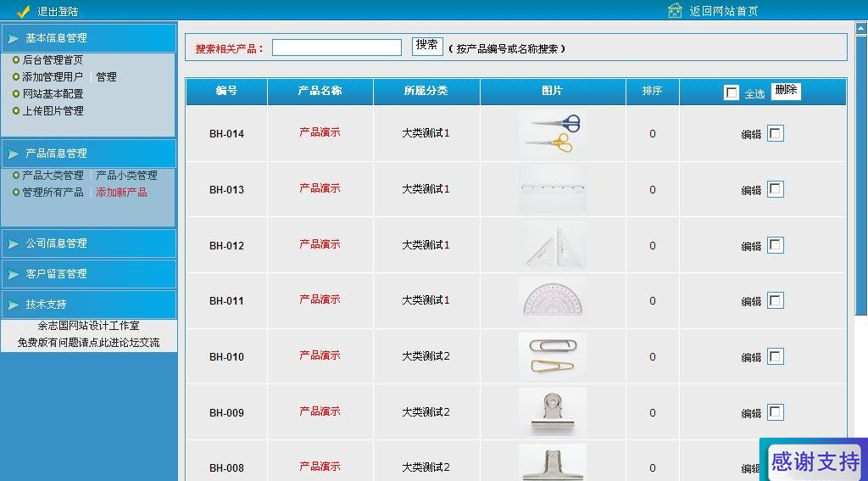868x481 pixels.
Task: Expand the 基本信息管理 section
Action: coord(88,37)
